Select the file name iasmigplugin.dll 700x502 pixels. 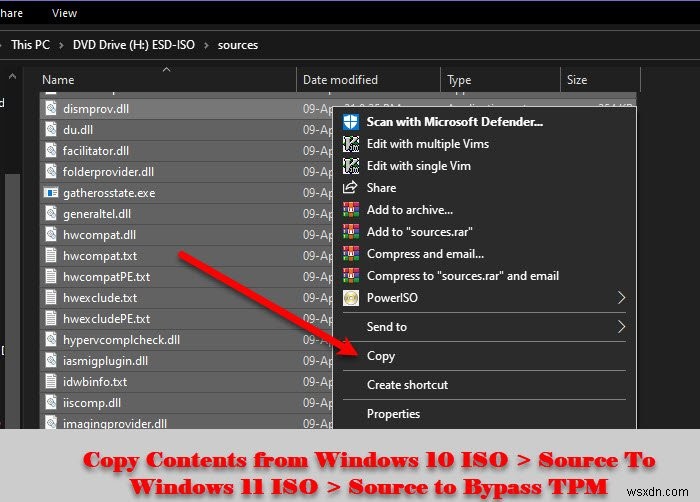coord(105,360)
